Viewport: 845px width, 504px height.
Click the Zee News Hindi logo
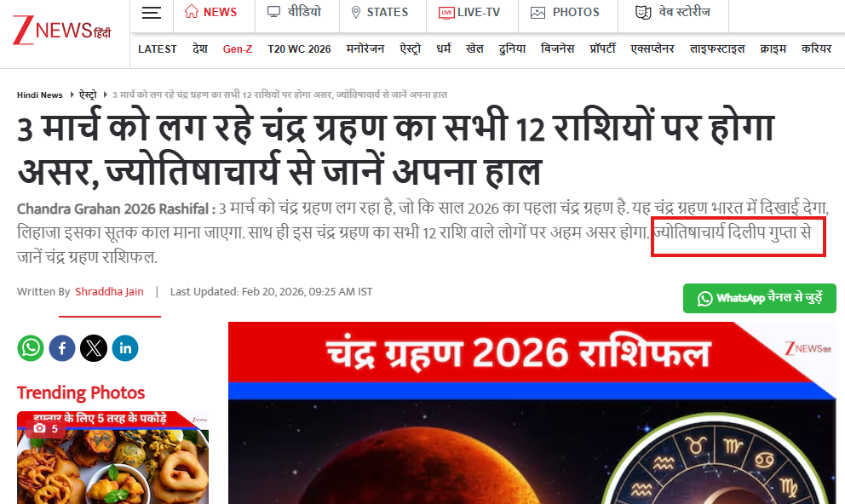coord(61,30)
